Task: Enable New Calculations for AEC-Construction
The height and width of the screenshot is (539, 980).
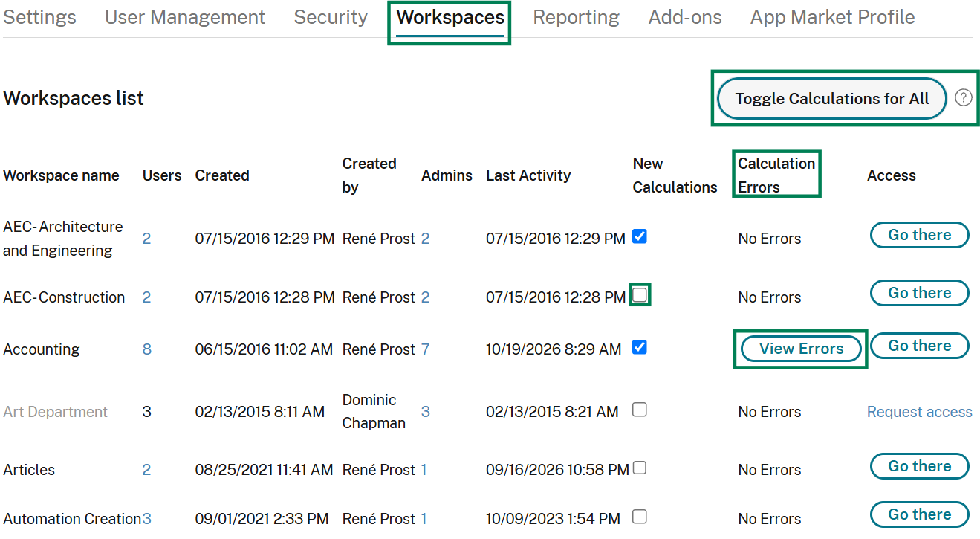Action: click(639, 295)
